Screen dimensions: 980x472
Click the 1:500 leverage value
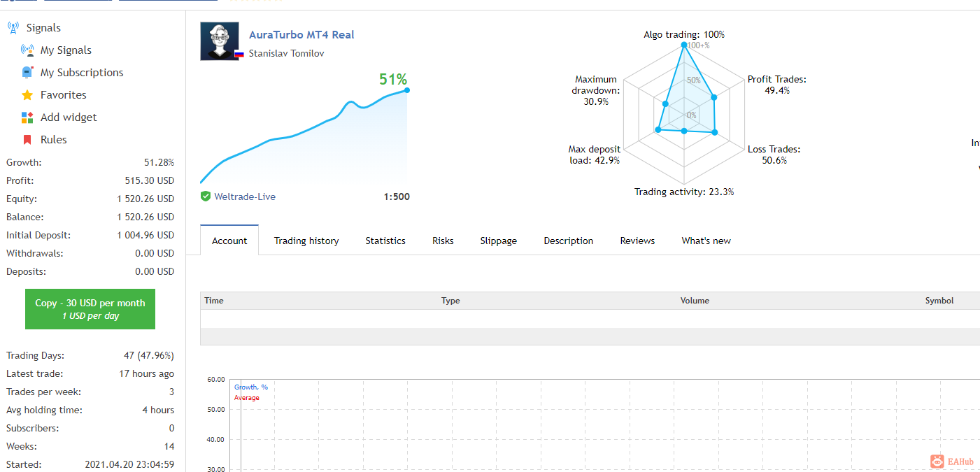tap(397, 197)
